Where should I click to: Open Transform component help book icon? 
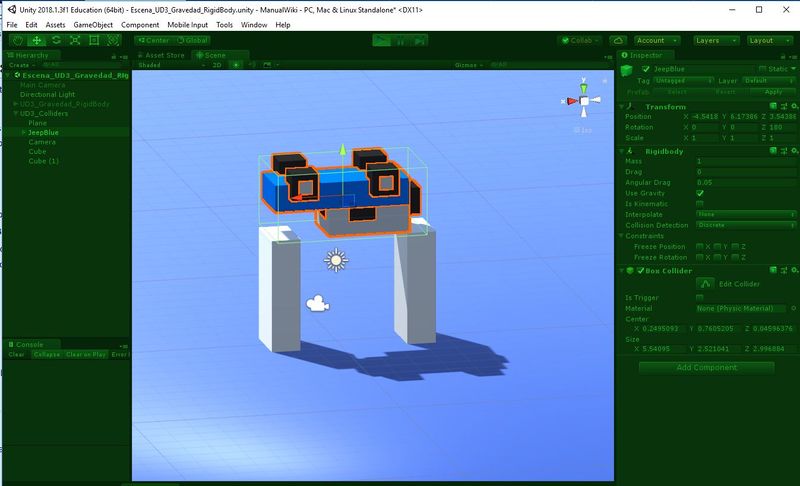(x=773, y=106)
